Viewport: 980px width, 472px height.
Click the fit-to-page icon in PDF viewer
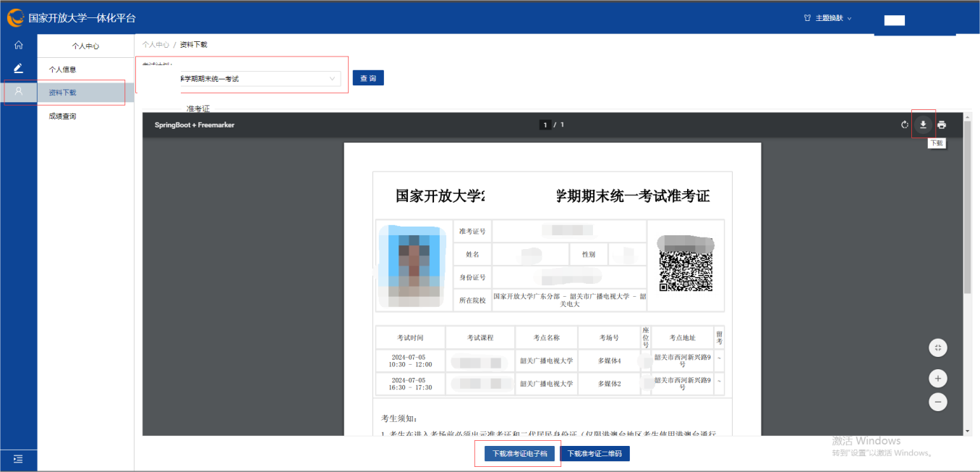click(937, 348)
